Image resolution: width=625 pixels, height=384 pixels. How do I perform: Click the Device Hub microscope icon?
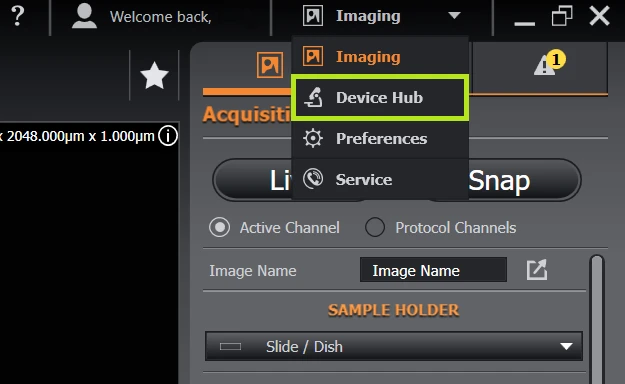click(313, 97)
